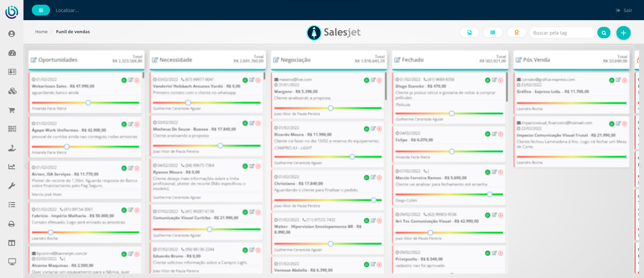Click the Printycello card title

tap(419, 259)
